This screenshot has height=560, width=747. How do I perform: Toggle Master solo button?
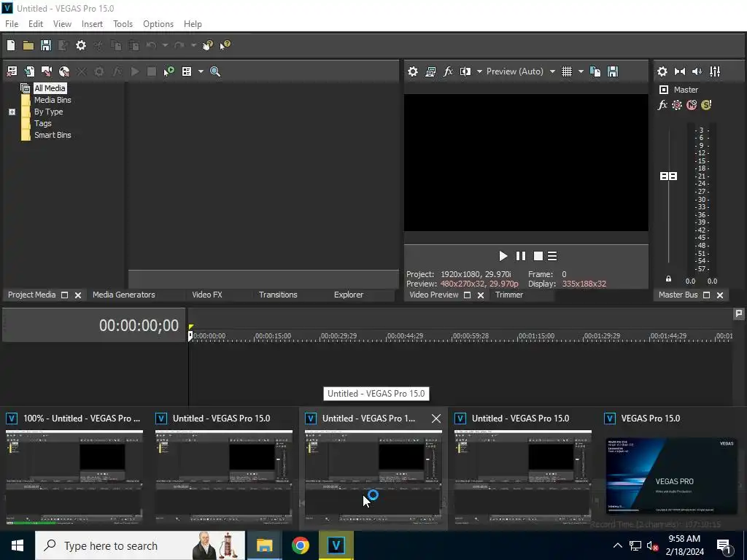pyautogui.click(x=706, y=105)
